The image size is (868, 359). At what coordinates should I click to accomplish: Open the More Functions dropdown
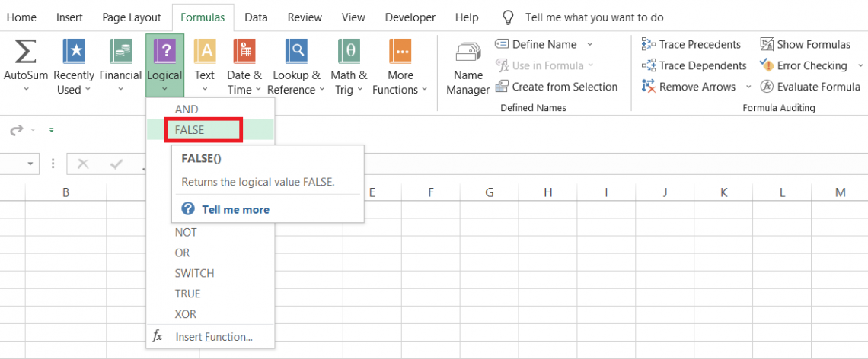tap(400, 67)
